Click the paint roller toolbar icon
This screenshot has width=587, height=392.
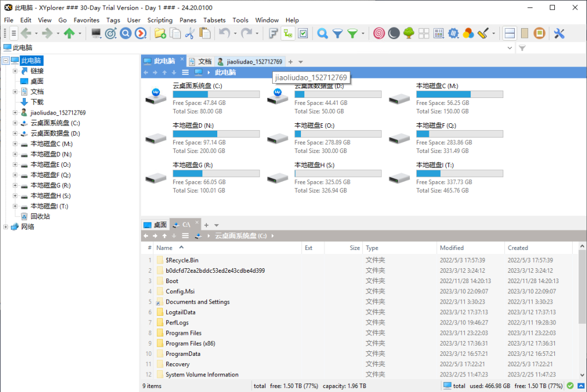click(x=483, y=34)
